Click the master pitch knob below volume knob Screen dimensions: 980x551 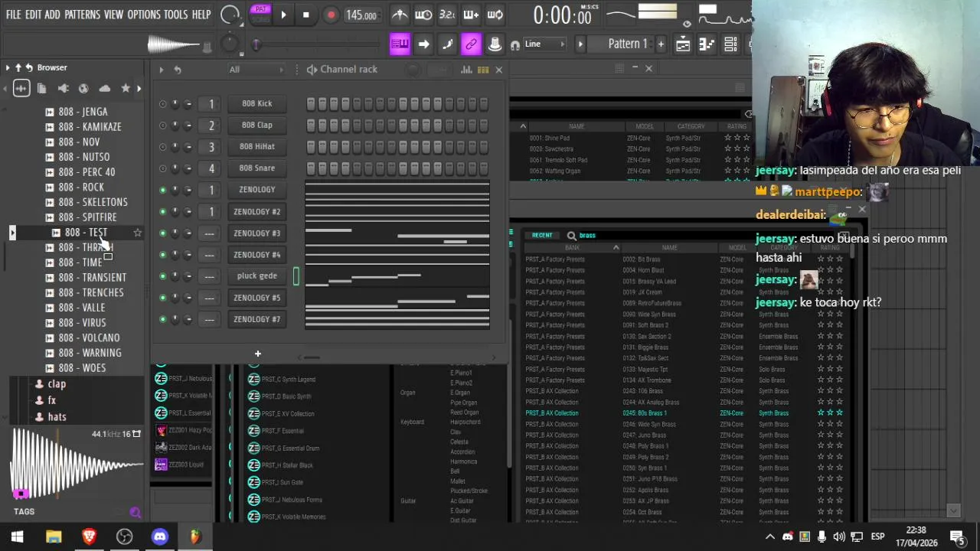(230, 44)
